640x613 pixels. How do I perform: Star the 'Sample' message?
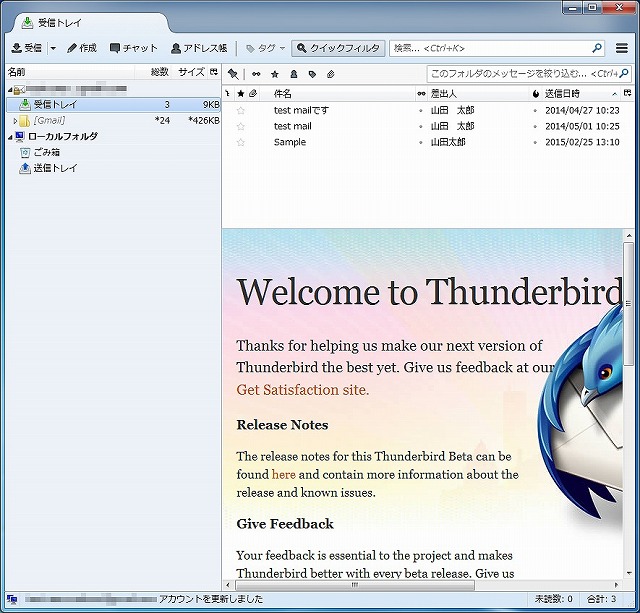(x=241, y=142)
